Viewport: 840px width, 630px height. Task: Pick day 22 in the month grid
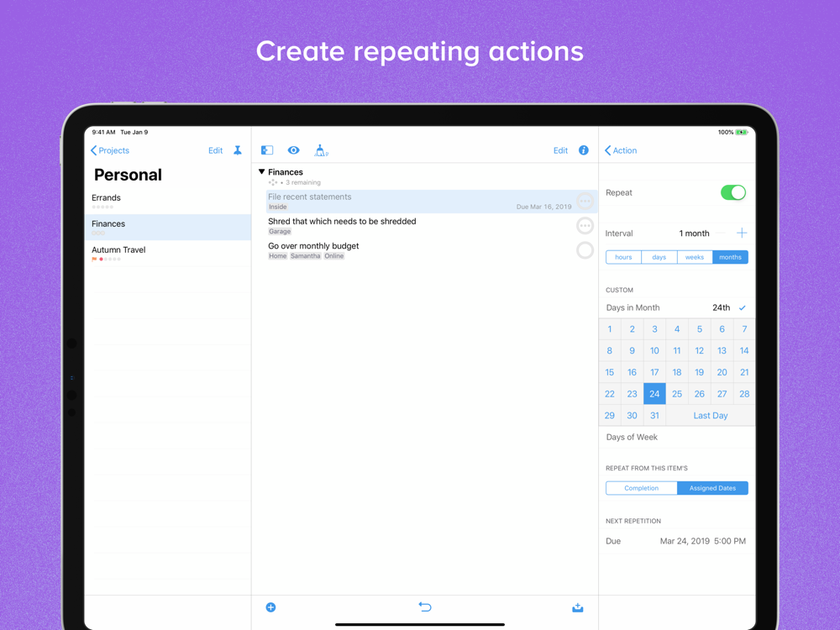(x=610, y=394)
